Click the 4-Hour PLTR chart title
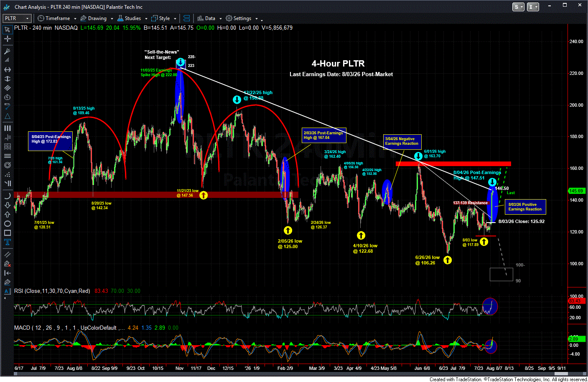This screenshot has height=382, width=588. tap(338, 64)
